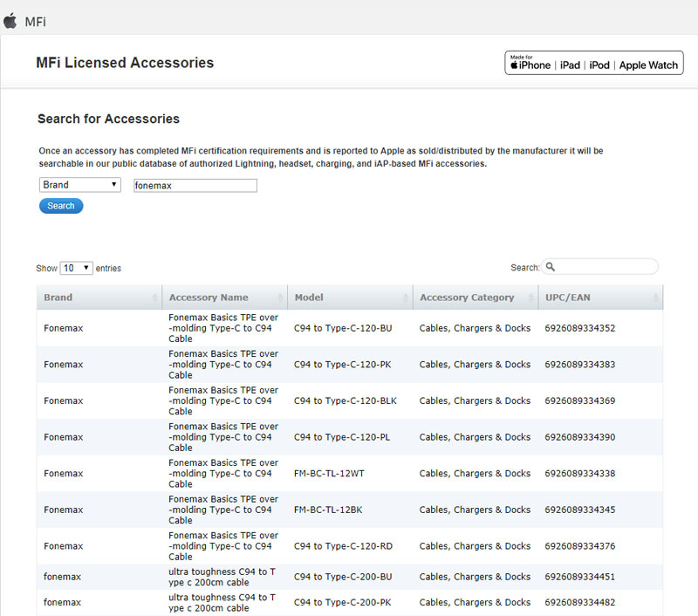Click ultra toughness name in 200-BU row
This screenshot has height=616, width=698.
[222, 577]
